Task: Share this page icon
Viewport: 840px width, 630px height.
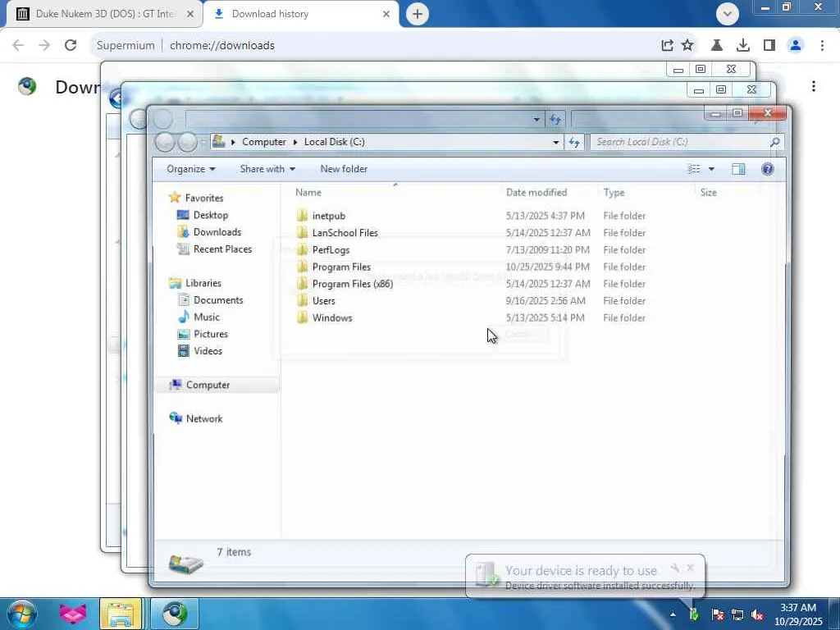Action: 667,45
